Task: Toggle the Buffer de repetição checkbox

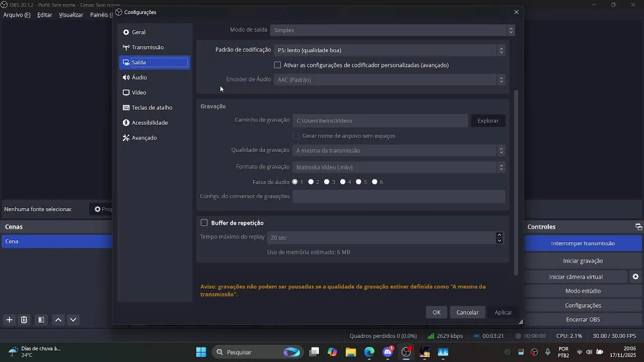Action: coord(204,223)
